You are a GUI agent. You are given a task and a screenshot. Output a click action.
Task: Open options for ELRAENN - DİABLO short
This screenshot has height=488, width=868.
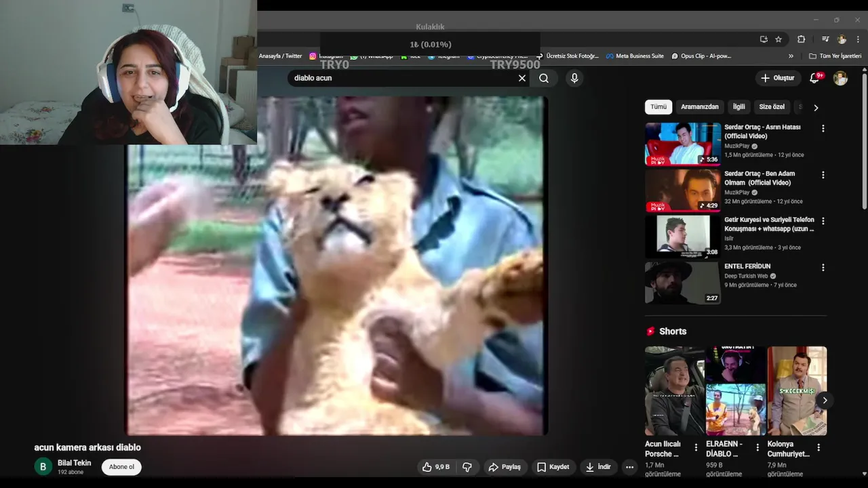coord(757,447)
